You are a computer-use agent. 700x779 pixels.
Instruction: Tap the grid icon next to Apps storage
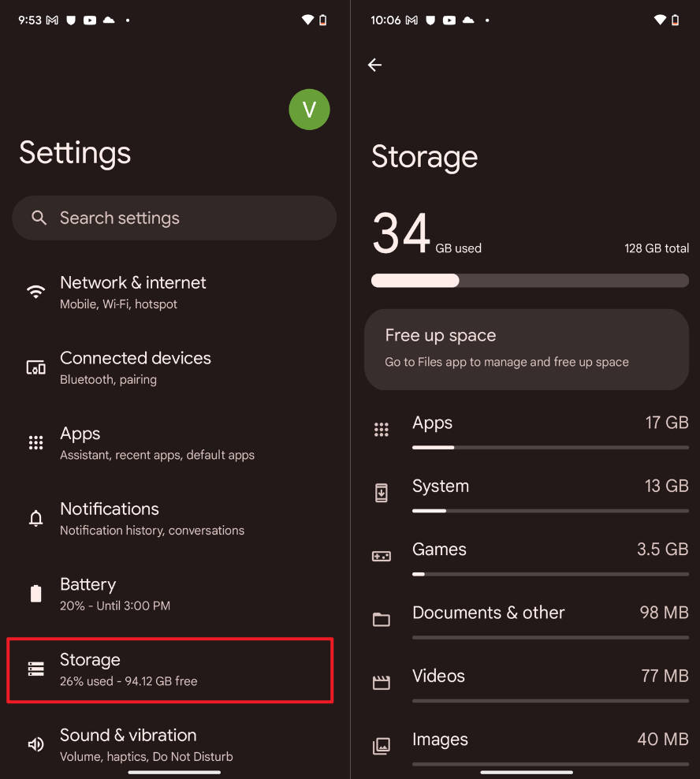tap(382, 430)
